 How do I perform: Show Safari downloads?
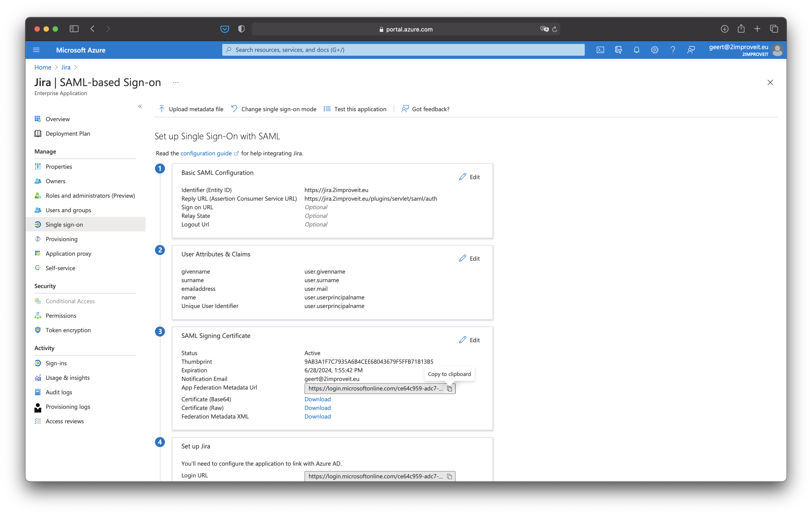tap(725, 29)
